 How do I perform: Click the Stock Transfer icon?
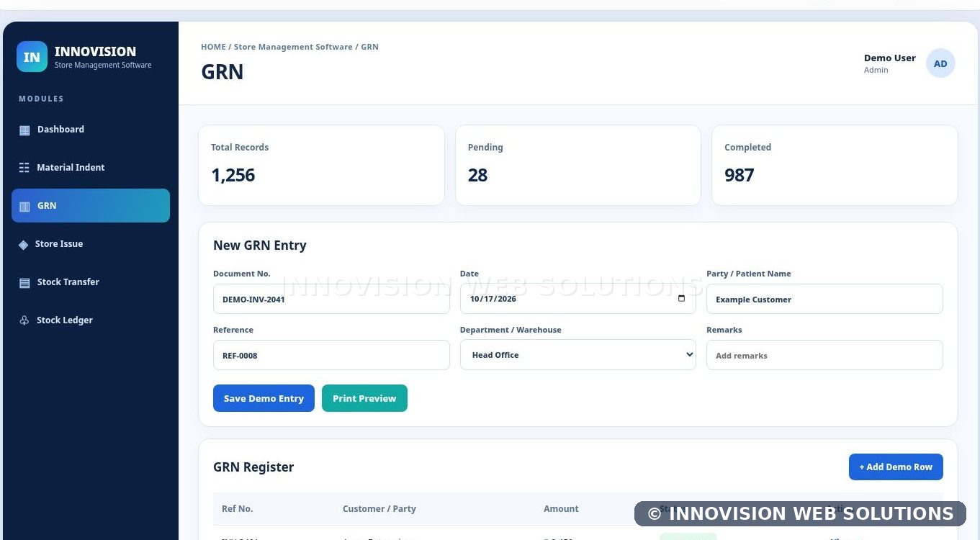tap(24, 283)
